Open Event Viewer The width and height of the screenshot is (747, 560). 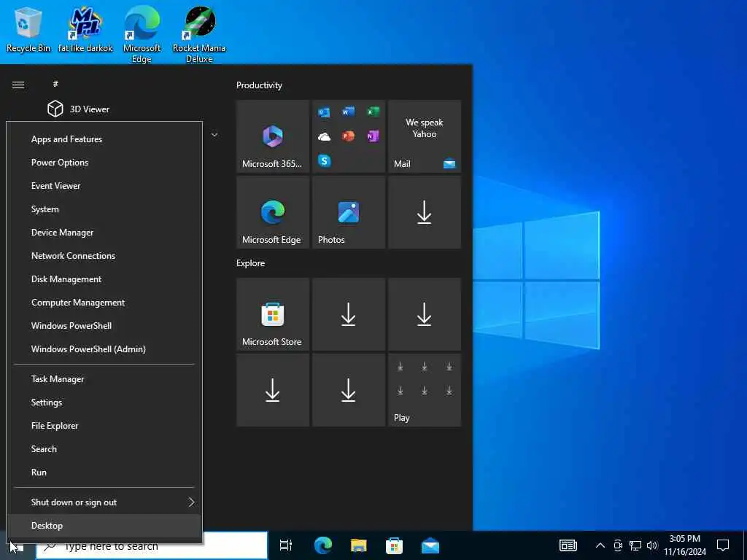click(104, 186)
